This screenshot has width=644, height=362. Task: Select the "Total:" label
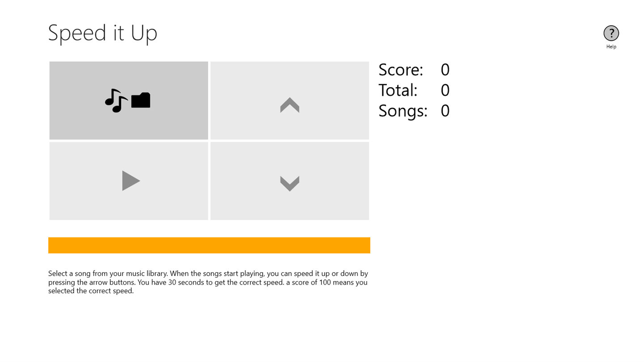[398, 90]
